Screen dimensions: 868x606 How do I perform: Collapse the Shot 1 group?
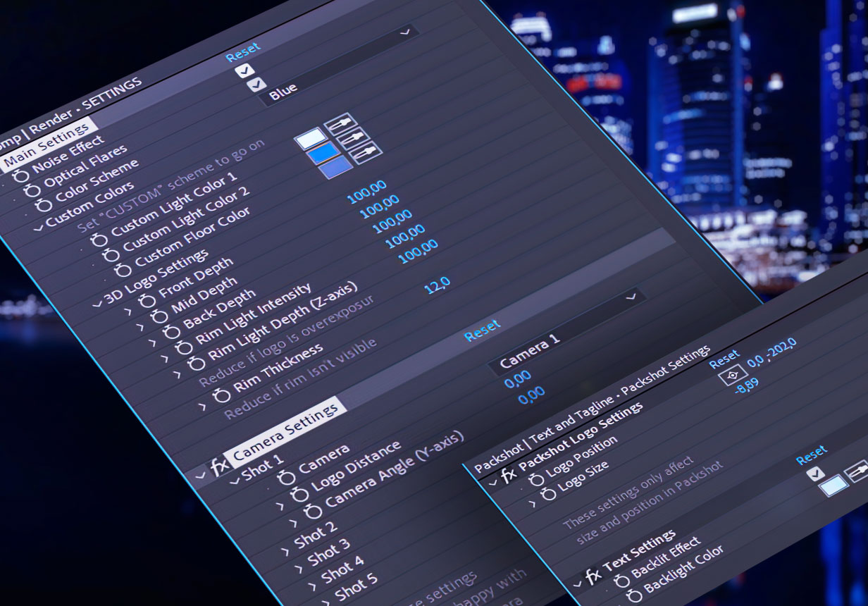[x=235, y=482]
